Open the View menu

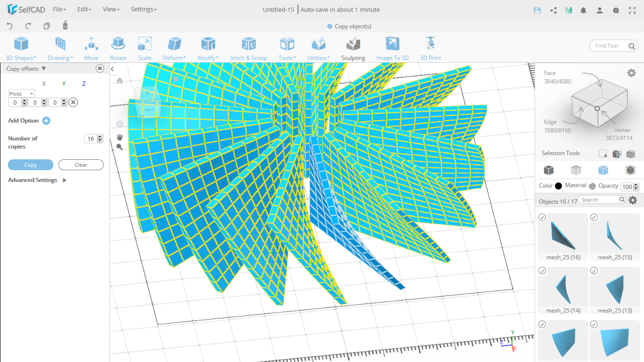point(111,9)
